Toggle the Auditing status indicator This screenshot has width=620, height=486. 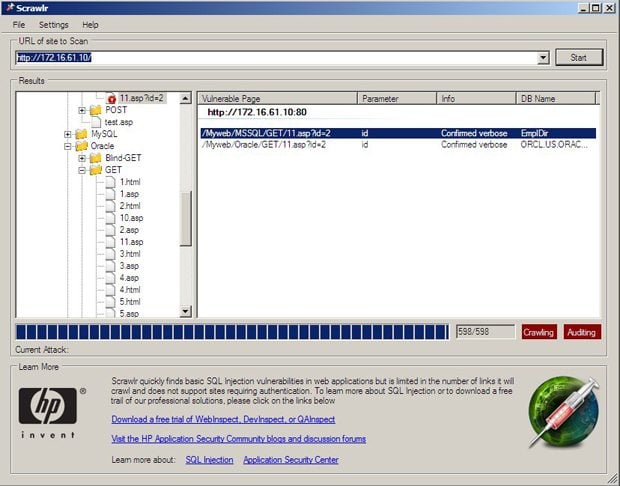tap(581, 332)
